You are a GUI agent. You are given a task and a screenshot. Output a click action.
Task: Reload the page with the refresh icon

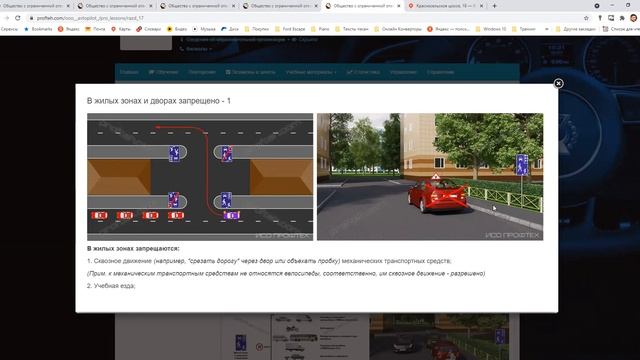[18, 18]
